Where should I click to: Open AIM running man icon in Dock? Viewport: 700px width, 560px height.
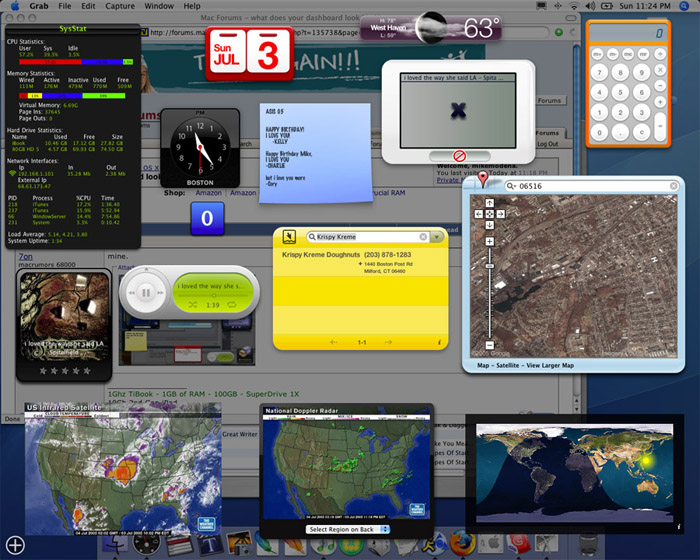[x=436, y=543]
